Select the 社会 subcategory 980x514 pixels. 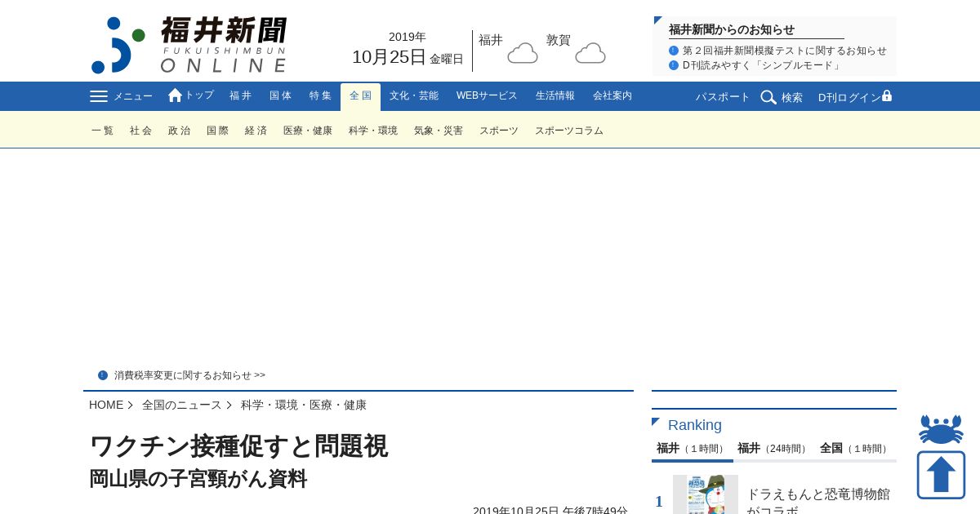(x=141, y=131)
